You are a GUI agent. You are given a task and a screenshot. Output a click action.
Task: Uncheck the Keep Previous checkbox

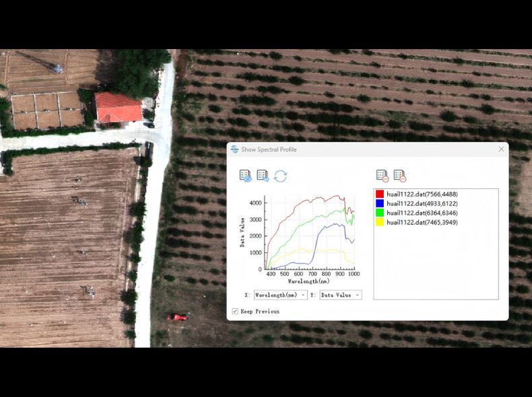[x=235, y=312]
